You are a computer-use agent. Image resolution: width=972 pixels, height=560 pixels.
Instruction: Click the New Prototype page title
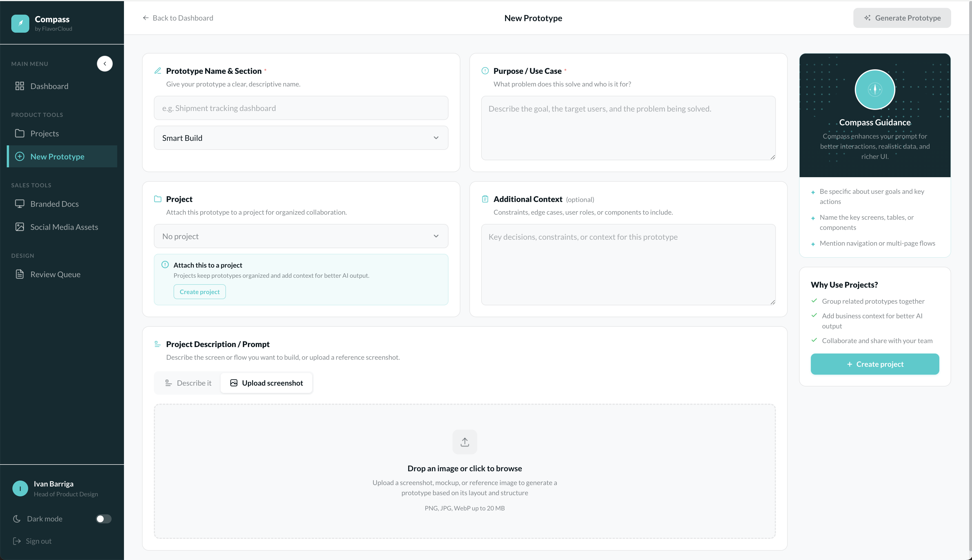point(533,18)
